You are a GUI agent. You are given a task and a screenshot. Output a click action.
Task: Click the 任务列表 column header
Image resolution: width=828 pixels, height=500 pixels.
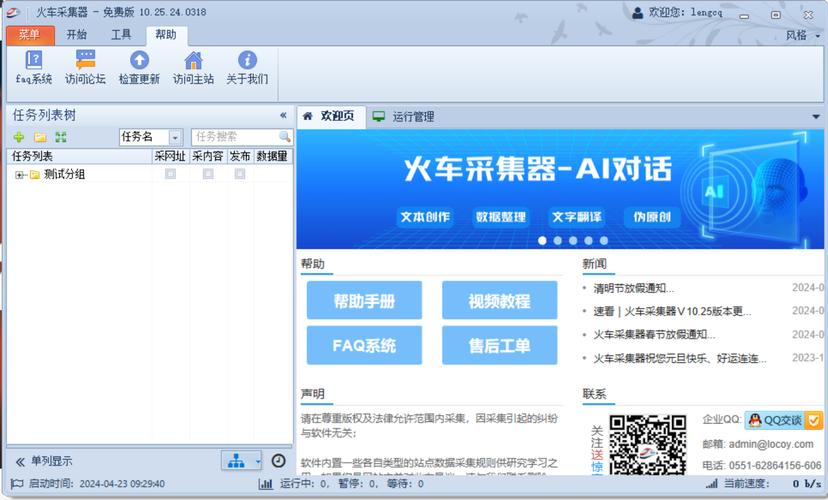pos(79,156)
